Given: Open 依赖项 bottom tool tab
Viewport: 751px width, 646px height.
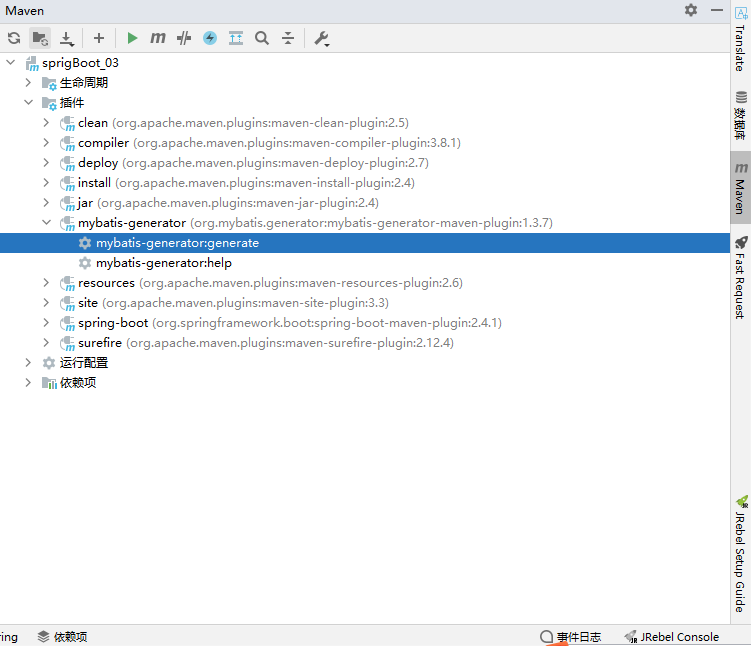Looking at the screenshot, I should (x=63, y=637).
